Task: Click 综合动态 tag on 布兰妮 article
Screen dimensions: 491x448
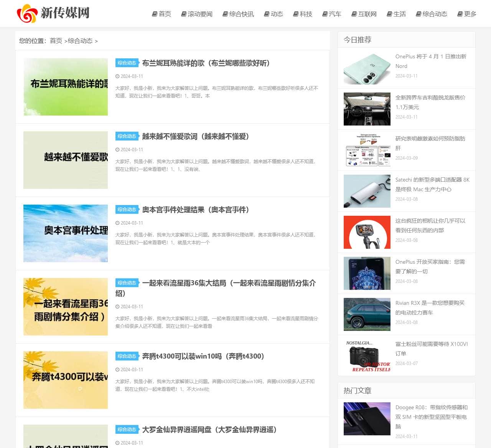Action: pyautogui.click(x=127, y=63)
